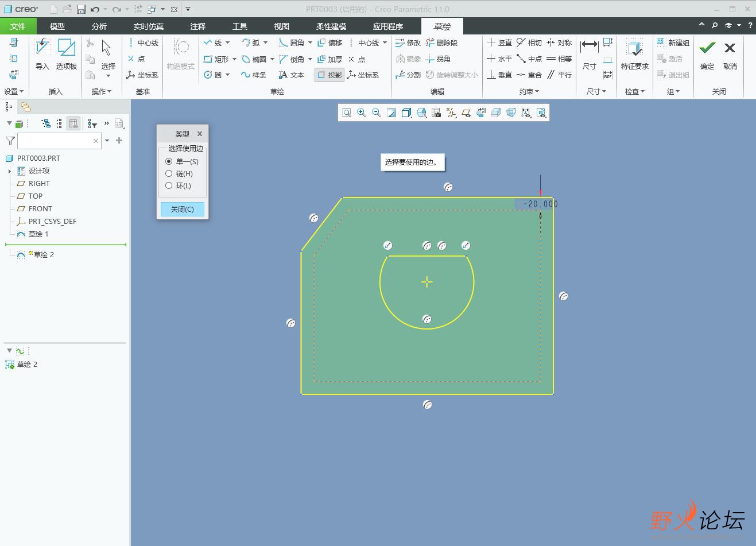756x546 pixels.
Task: Click the Chamfer (倒角) tool
Action: point(292,59)
